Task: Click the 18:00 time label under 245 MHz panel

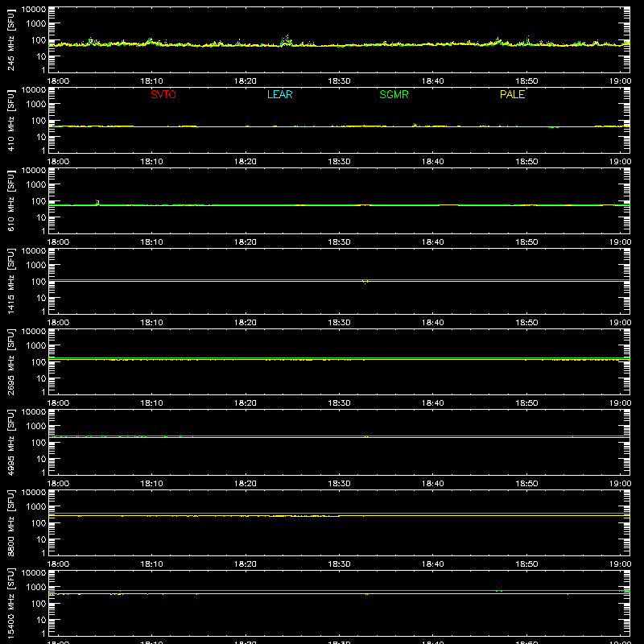Action: pos(58,81)
